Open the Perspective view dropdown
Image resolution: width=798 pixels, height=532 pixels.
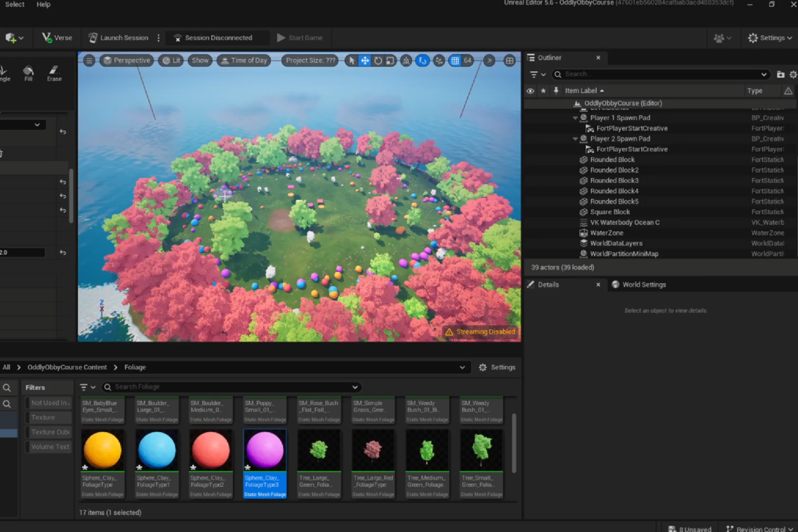point(126,60)
